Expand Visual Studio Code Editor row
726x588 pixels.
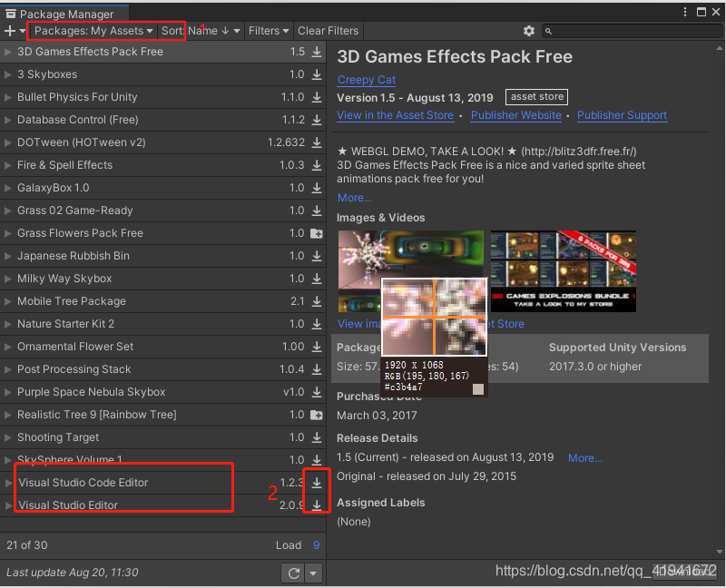(7, 483)
